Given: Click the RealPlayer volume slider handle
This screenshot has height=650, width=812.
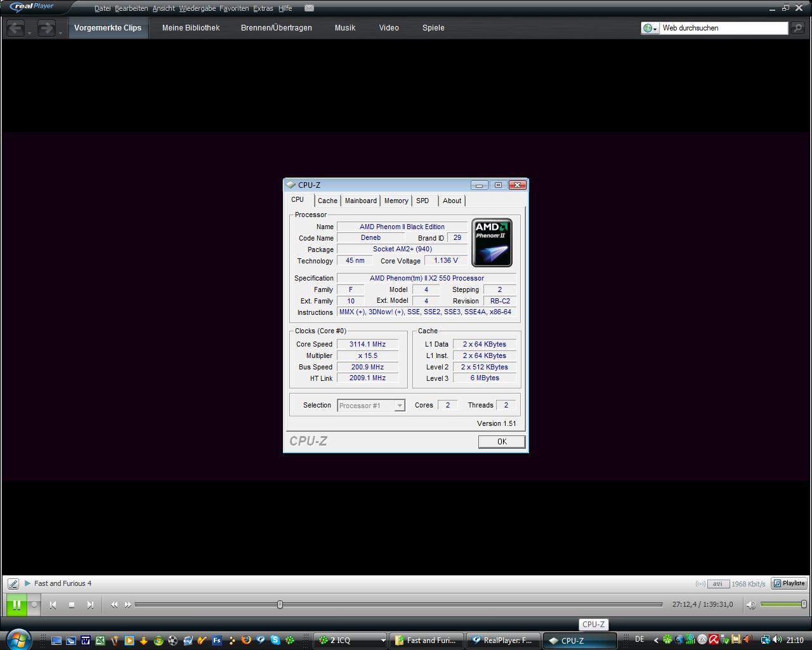Looking at the screenshot, I should point(804,604).
